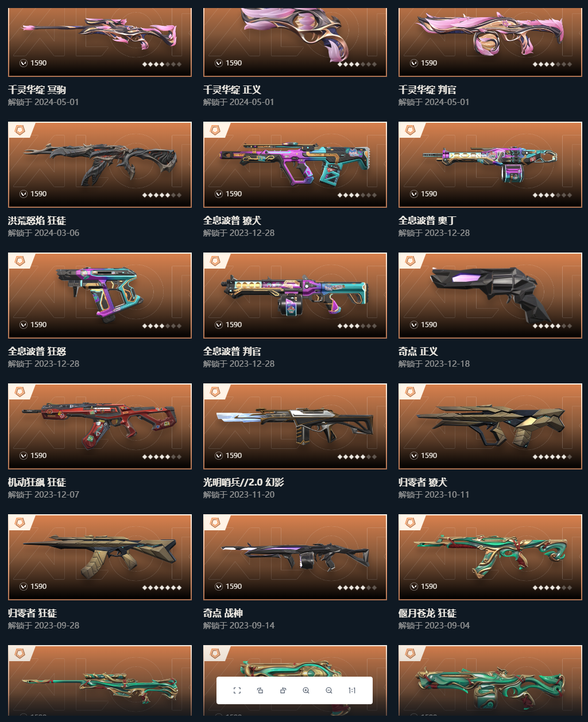
Task: Click the 偃月苍龙 狂徒 skin name
Action: (x=428, y=613)
